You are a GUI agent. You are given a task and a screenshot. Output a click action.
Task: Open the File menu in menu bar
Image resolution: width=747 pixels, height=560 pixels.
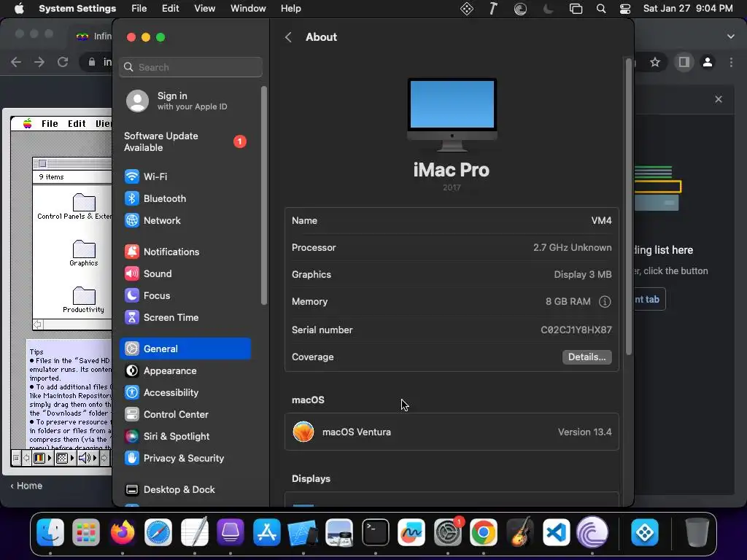(x=139, y=9)
